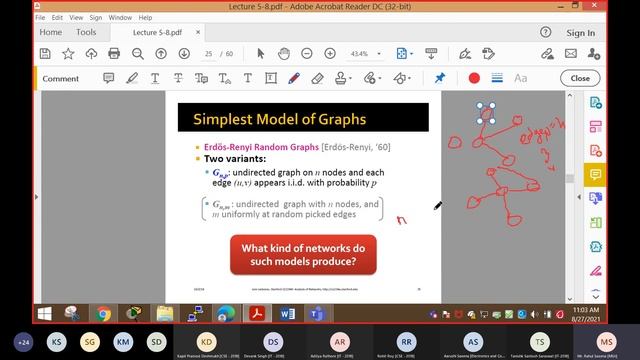640x360 pixels.
Task: Show the +24 more participants
Action: point(23,342)
